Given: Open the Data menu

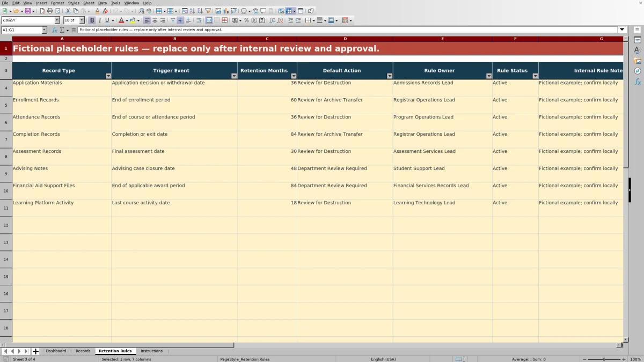Looking at the screenshot, I should click(102, 3).
